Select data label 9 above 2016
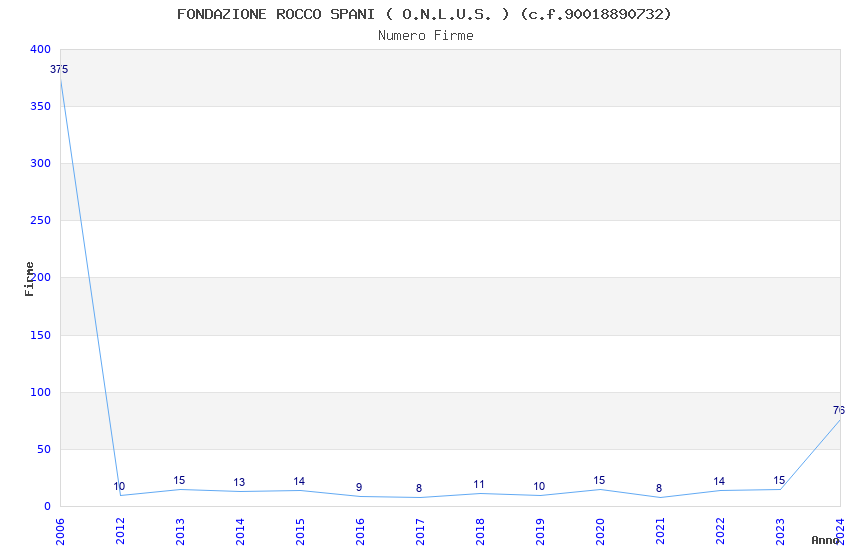This screenshot has height=550, width=850. 359,487
